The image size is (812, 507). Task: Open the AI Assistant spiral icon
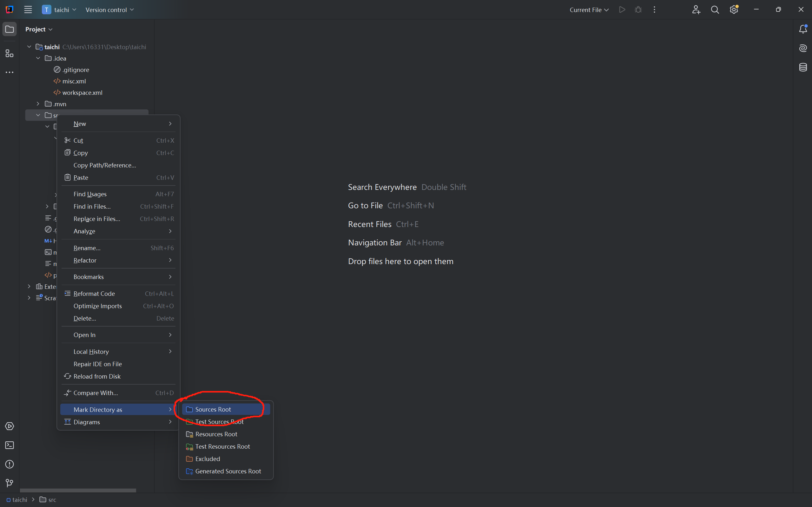[802, 48]
